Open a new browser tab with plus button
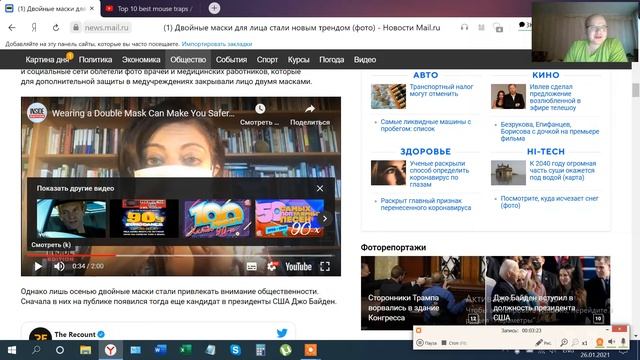 (214, 8)
